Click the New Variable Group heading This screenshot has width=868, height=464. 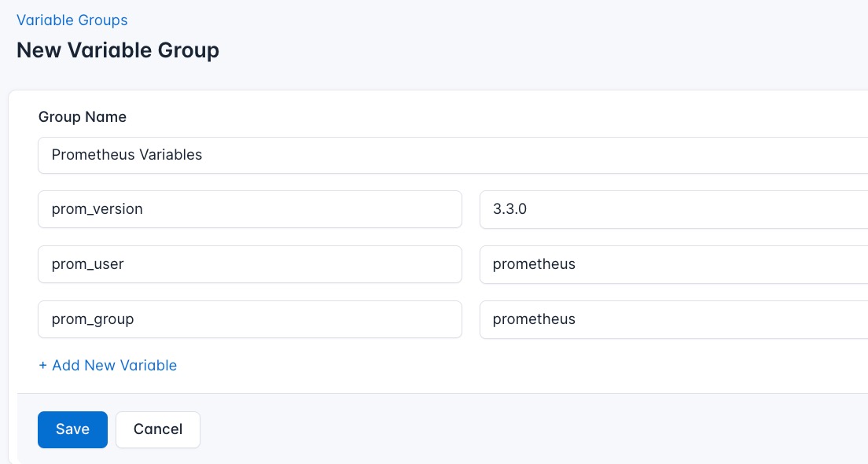point(118,50)
